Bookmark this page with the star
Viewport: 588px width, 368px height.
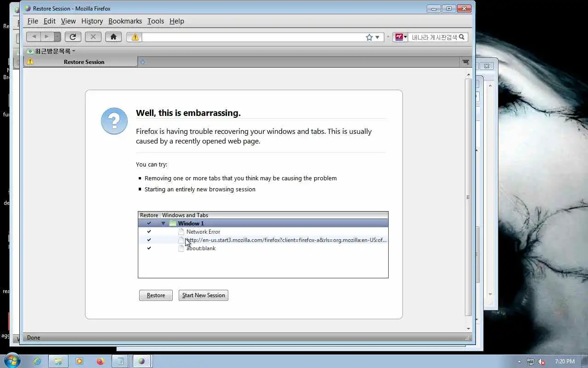pyautogui.click(x=369, y=37)
